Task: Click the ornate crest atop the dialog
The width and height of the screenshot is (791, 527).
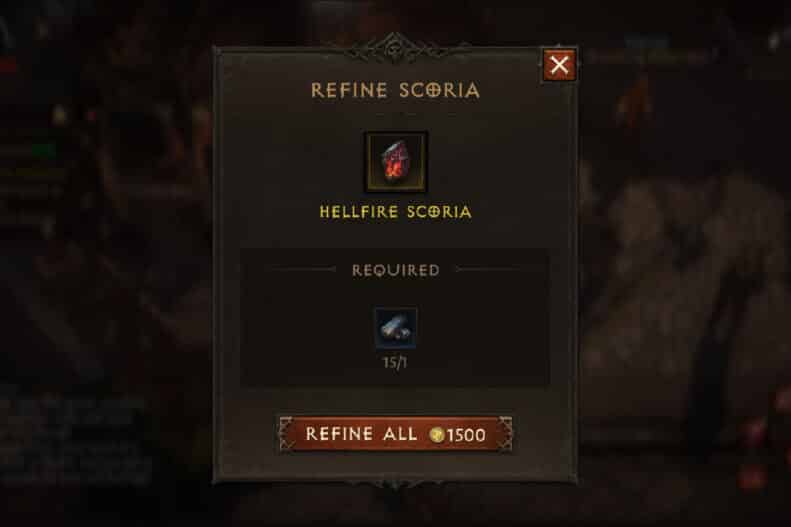Action: coord(395,48)
